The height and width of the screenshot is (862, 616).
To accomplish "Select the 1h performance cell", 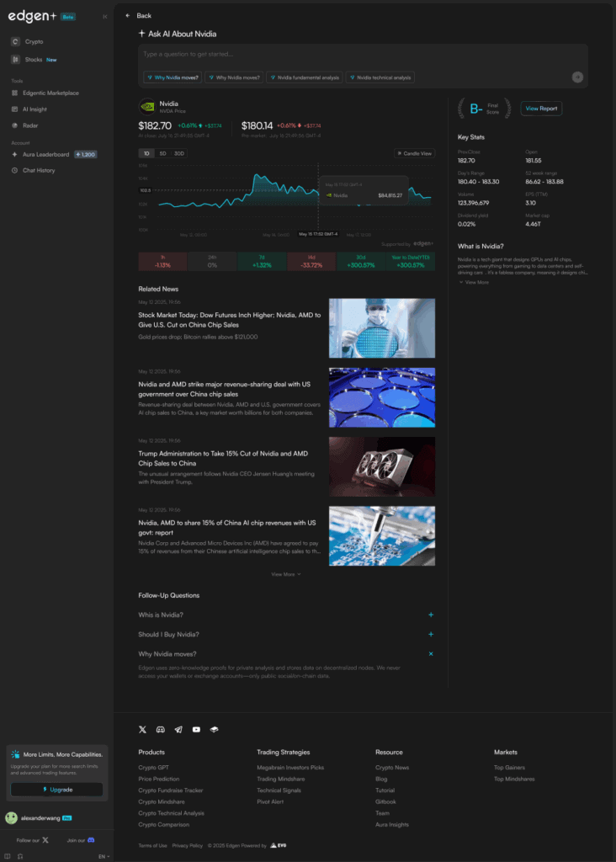I will coord(162,261).
